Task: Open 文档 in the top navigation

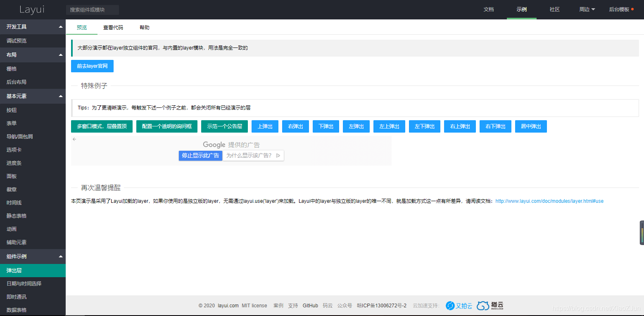Action: (x=489, y=10)
